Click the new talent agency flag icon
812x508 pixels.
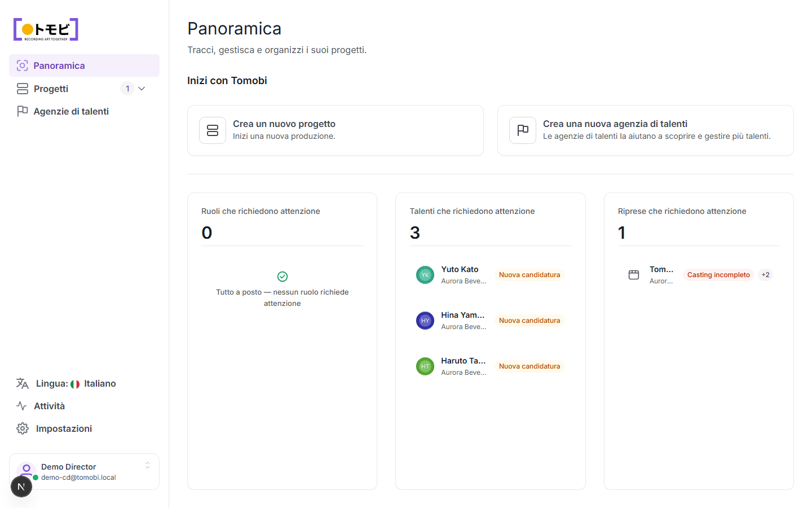click(x=523, y=130)
